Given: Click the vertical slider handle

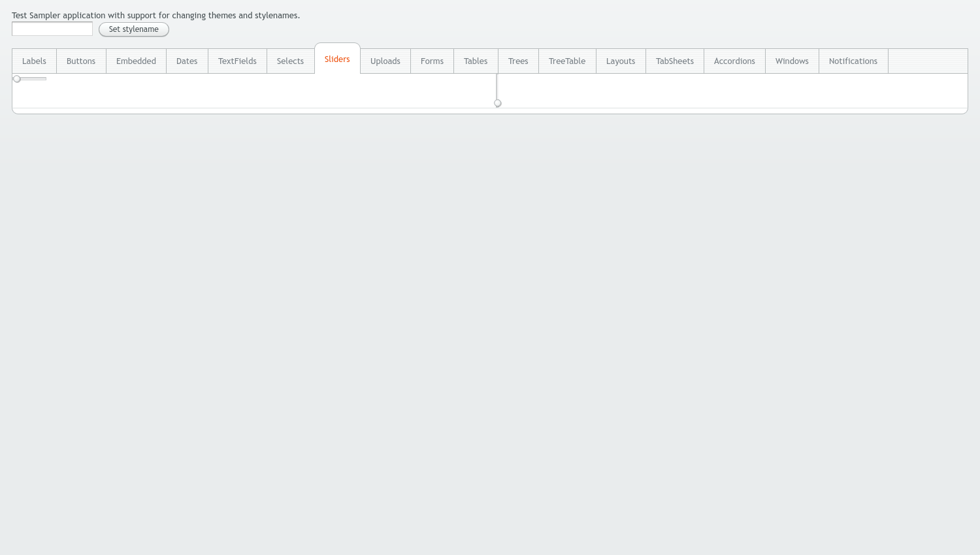Looking at the screenshot, I should click(498, 103).
